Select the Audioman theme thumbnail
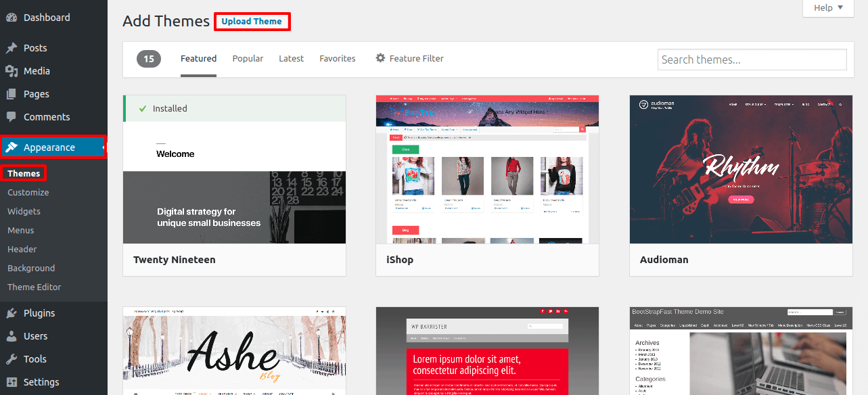 pos(741,169)
